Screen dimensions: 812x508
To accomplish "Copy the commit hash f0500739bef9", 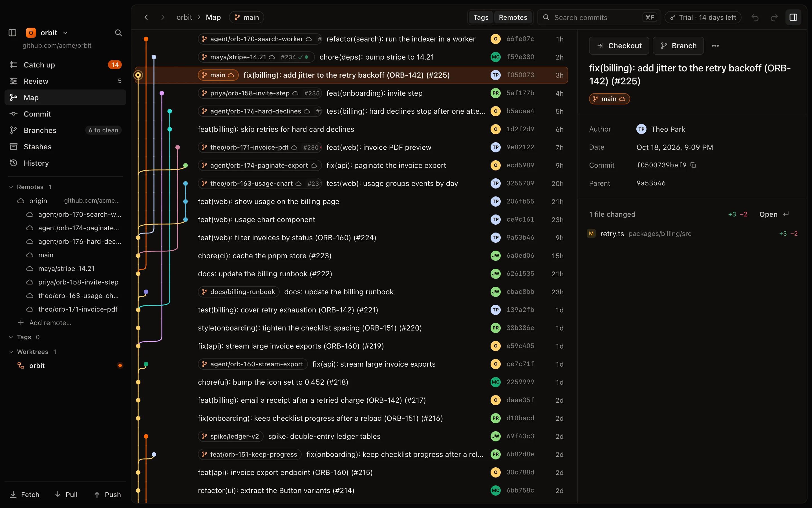I will [x=693, y=165].
